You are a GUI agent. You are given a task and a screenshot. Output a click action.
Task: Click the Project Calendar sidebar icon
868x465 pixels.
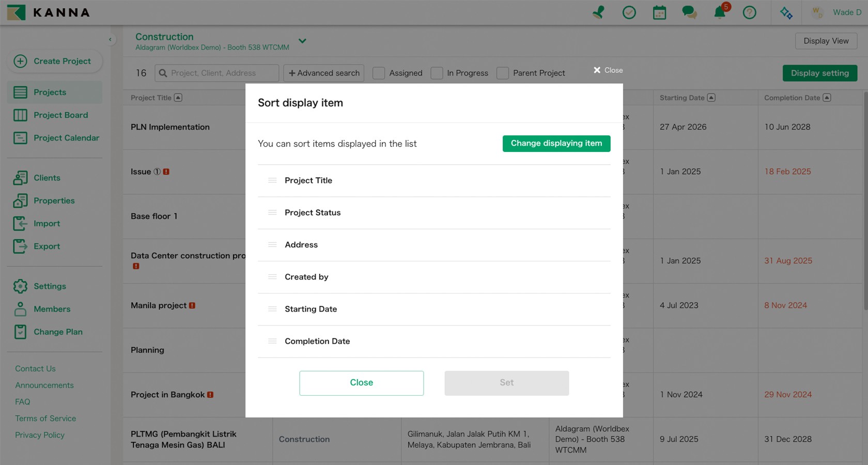(x=20, y=138)
